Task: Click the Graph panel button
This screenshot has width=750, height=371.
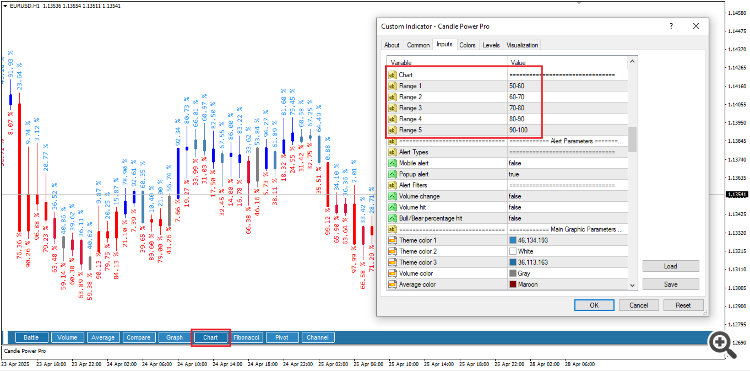Action: (175, 338)
